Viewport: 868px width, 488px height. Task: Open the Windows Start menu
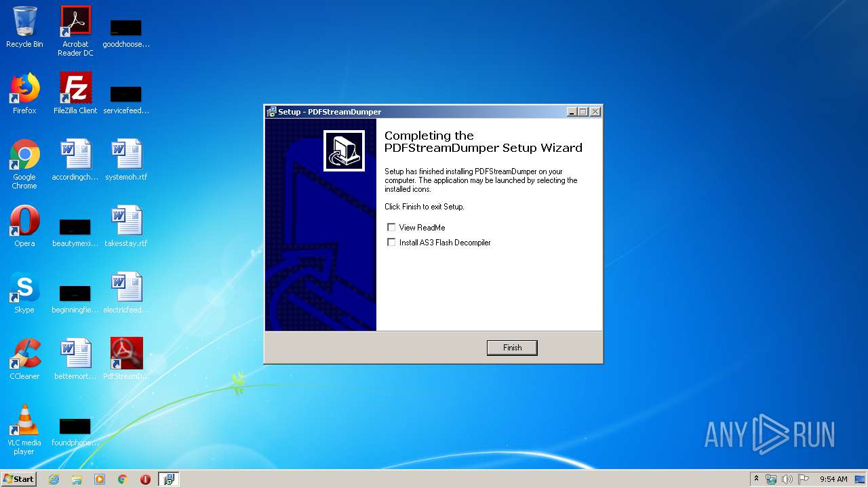[x=19, y=479]
